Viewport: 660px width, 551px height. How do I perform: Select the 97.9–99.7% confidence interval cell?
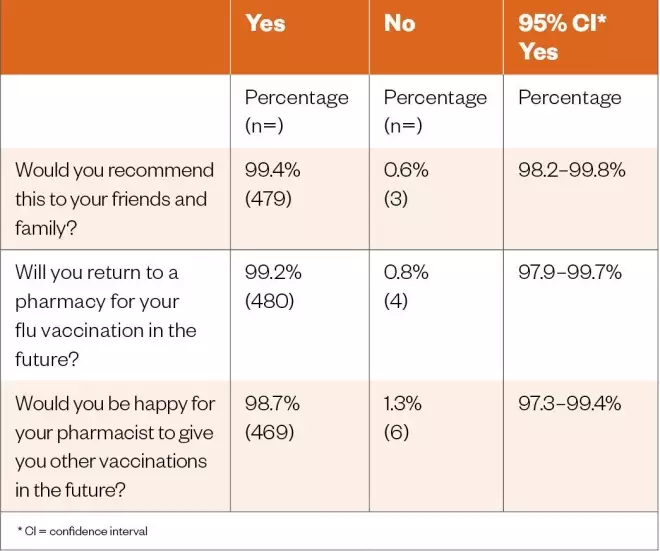point(571,273)
